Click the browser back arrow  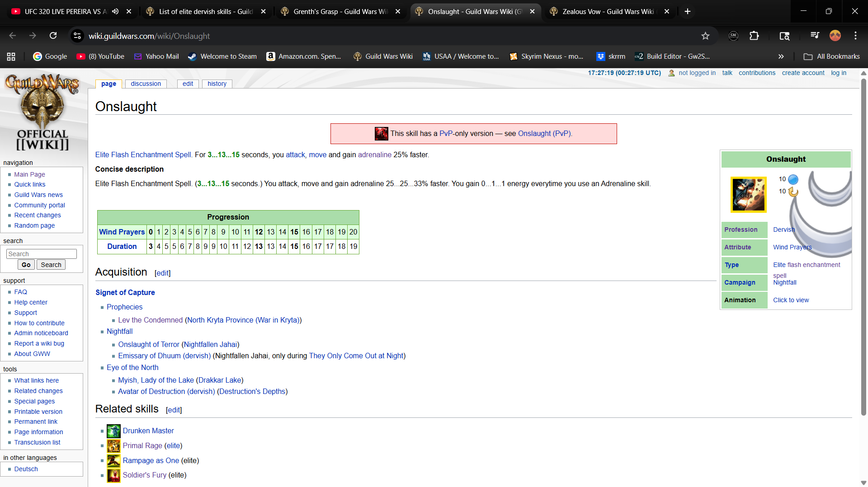(x=12, y=36)
